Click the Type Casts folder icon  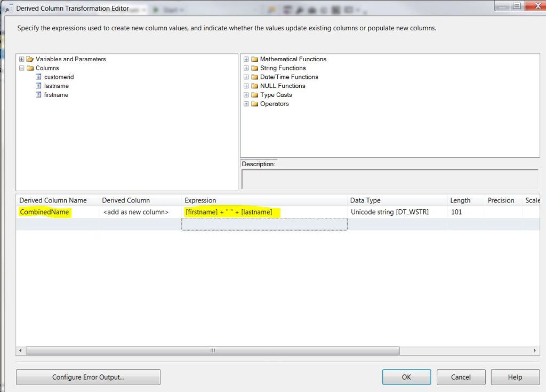pyautogui.click(x=254, y=95)
